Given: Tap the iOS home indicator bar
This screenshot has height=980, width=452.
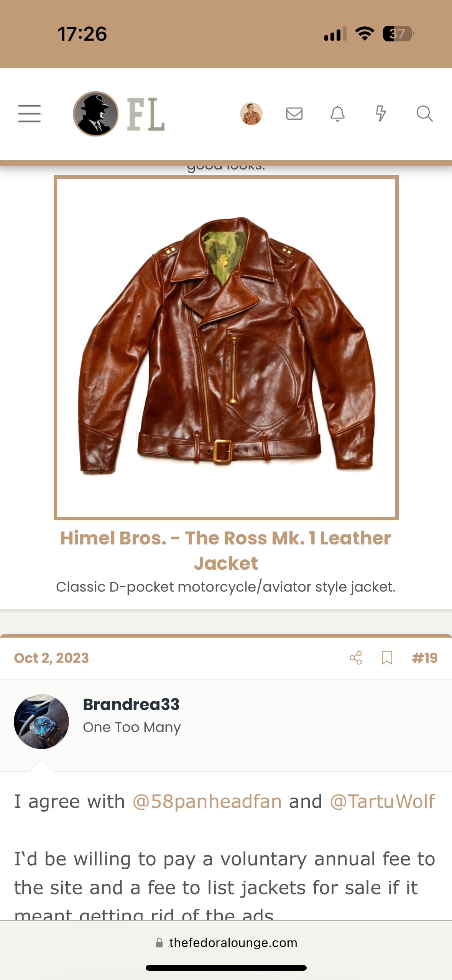Looking at the screenshot, I should pyautogui.click(x=226, y=968).
